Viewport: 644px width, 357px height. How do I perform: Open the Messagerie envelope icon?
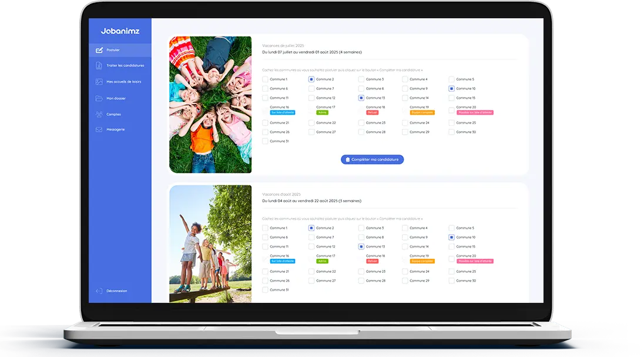pos(99,129)
